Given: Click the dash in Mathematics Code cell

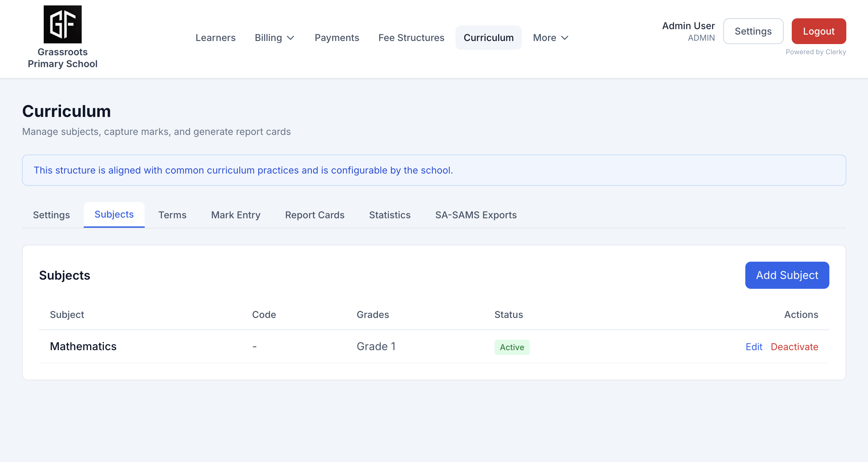Looking at the screenshot, I should pos(255,346).
